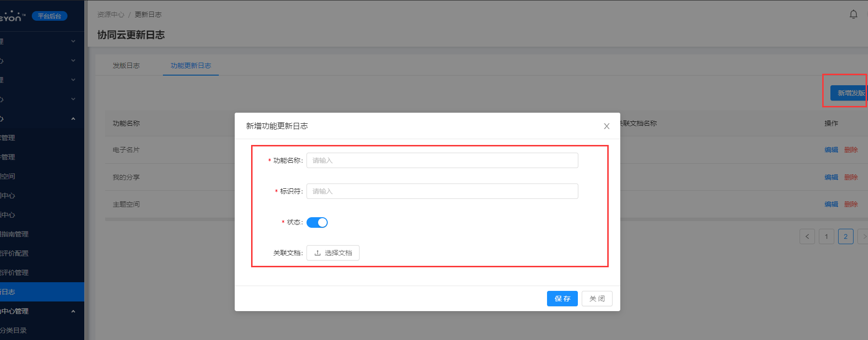Click the 协同云更新日志 page title
Screen dimensions: 868x340
coord(131,35)
